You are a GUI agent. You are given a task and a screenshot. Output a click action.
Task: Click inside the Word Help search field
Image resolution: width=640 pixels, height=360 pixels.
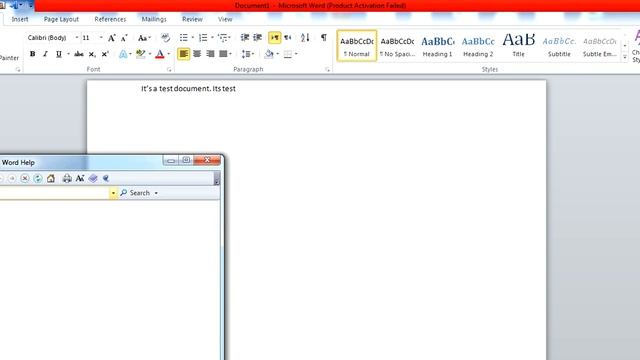[x=54, y=193]
